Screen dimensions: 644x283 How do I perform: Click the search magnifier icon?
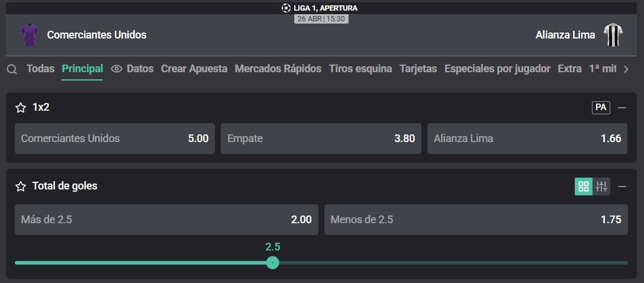pyautogui.click(x=12, y=69)
